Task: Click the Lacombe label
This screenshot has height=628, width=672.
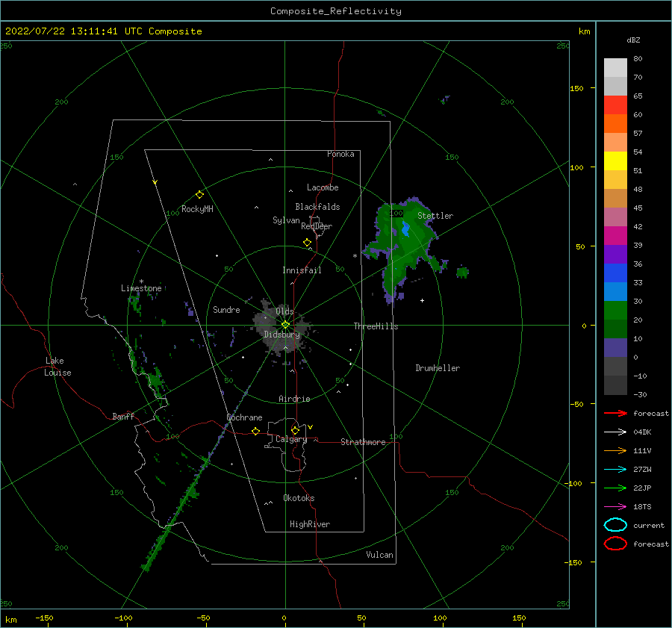Action: point(323,187)
